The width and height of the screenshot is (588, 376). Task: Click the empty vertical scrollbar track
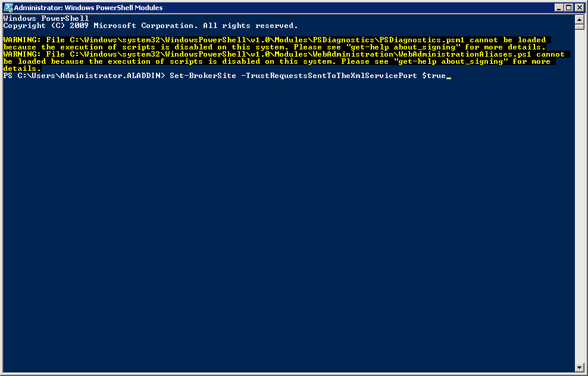click(x=580, y=195)
